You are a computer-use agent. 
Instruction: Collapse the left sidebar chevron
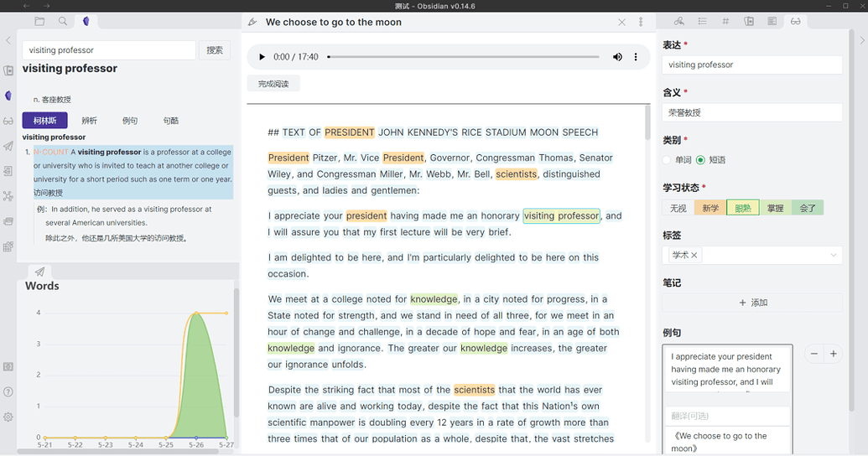pyautogui.click(x=8, y=40)
